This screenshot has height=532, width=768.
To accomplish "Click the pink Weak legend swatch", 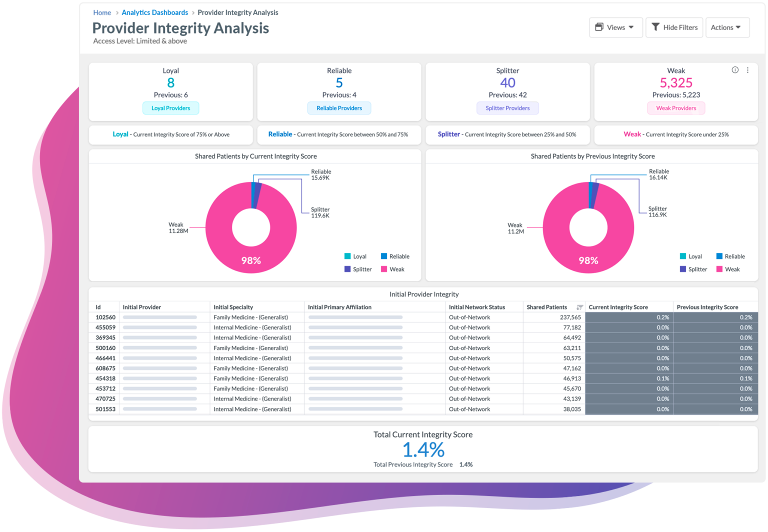I will pos(383,269).
